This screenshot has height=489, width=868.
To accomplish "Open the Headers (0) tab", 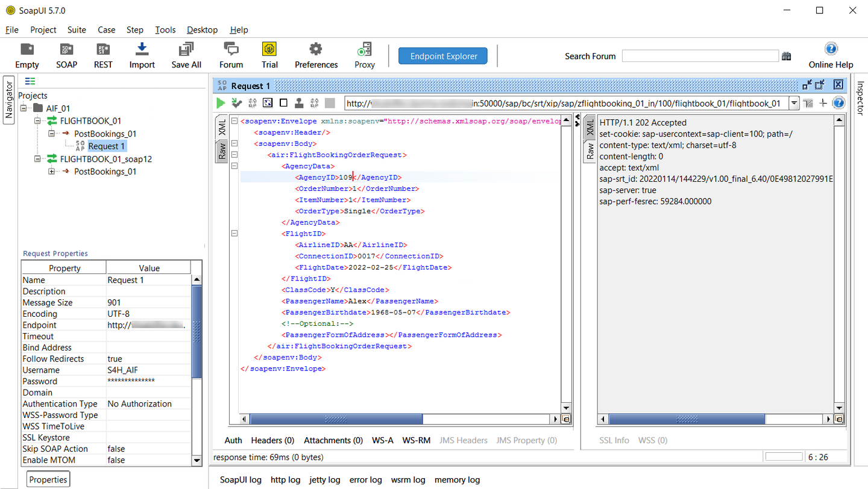I will click(x=272, y=440).
